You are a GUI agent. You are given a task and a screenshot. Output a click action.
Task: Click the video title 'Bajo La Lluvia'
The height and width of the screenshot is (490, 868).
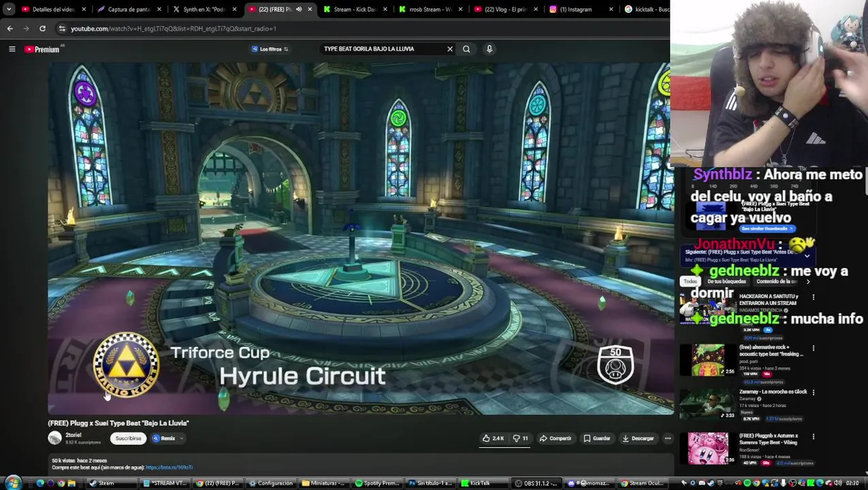118,423
